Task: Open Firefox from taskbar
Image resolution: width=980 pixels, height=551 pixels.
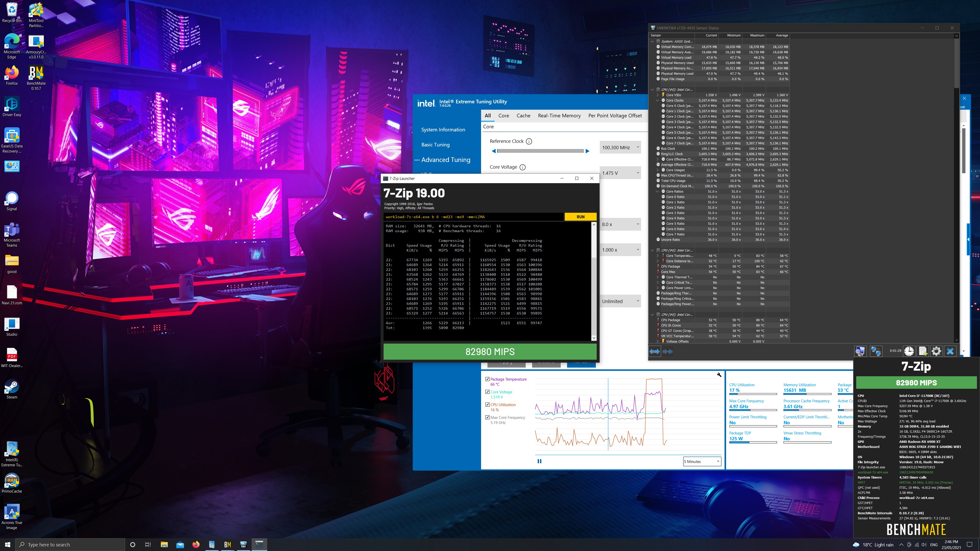Action: click(x=196, y=545)
